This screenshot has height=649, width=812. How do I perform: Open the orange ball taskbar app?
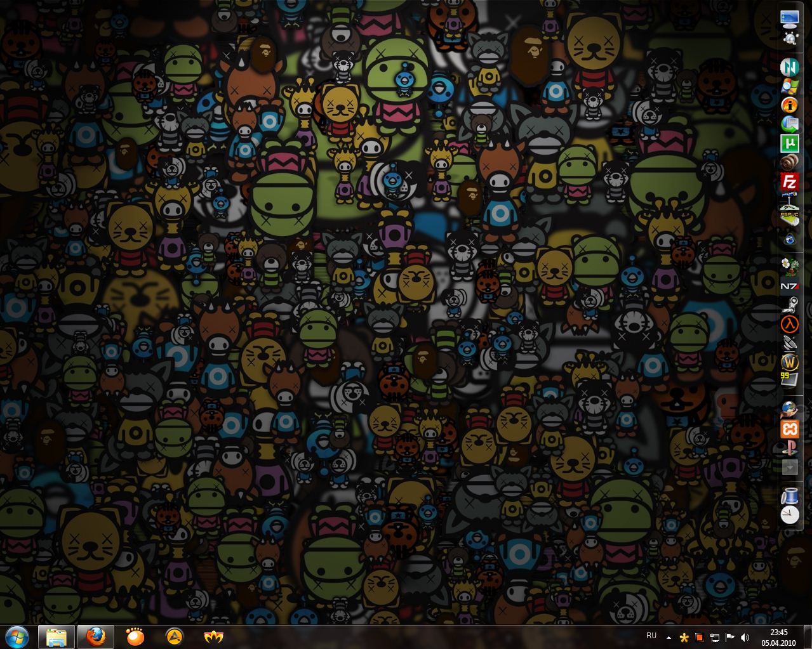pyautogui.click(x=135, y=636)
